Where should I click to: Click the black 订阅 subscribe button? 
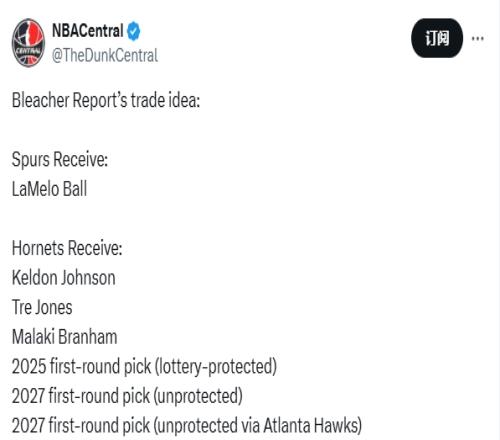click(x=437, y=38)
